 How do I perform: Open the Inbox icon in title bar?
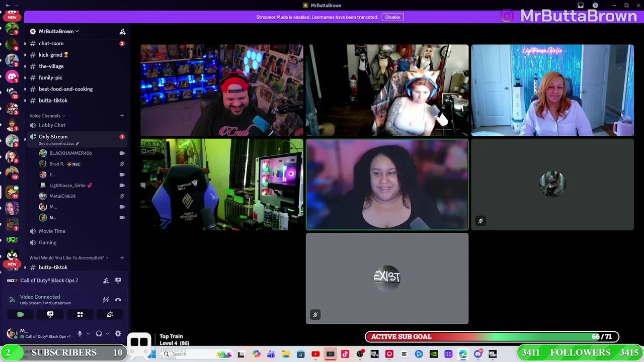pyautogui.click(x=580, y=6)
